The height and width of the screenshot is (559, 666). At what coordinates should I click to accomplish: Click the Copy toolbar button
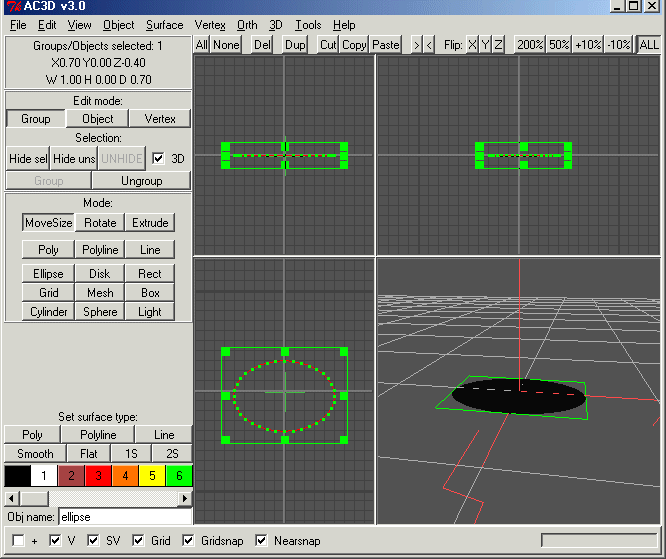click(x=354, y=45)
